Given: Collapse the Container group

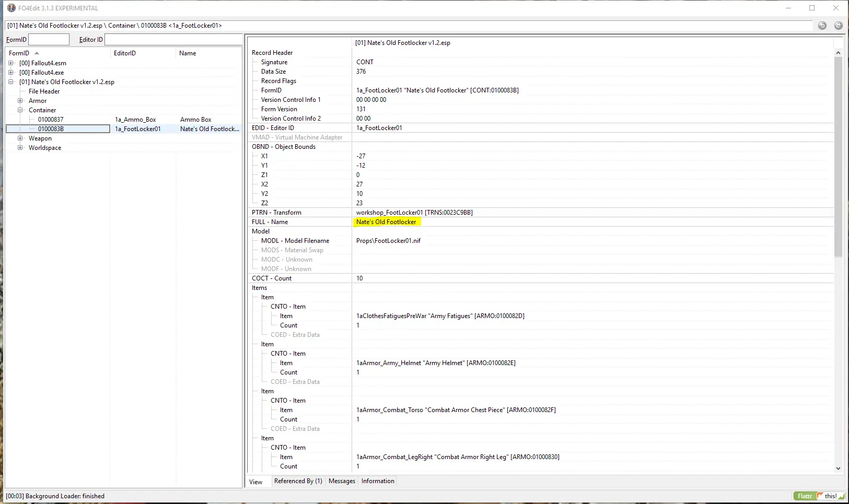Looking at the screenshot, I should coord(20,110).
